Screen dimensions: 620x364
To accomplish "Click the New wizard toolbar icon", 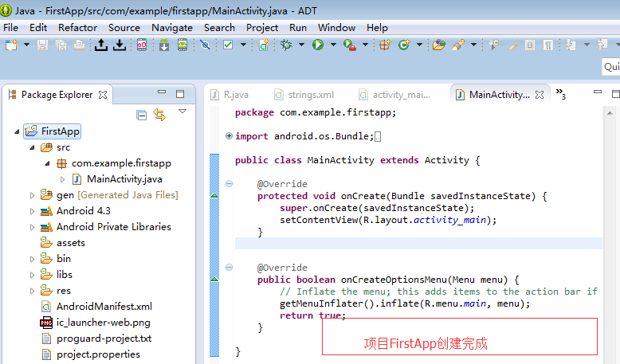I will click(11, 45).
